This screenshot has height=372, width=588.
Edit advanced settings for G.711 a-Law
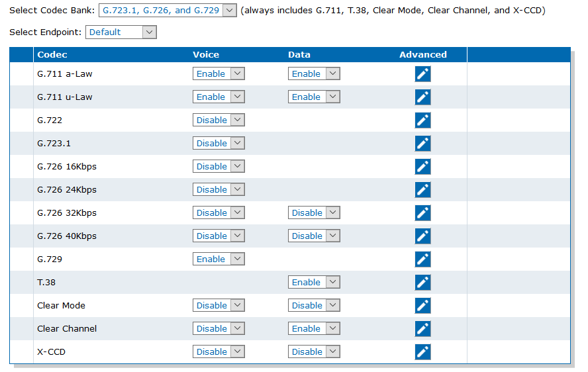[422, 74]
